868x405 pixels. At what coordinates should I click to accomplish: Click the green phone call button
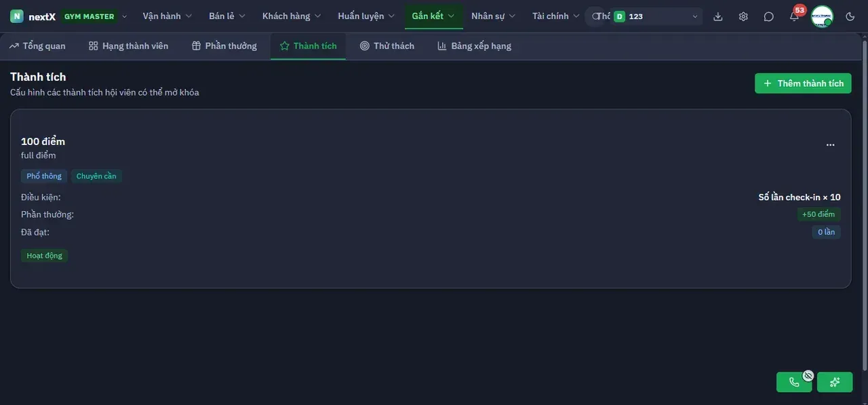coord(794,382)
